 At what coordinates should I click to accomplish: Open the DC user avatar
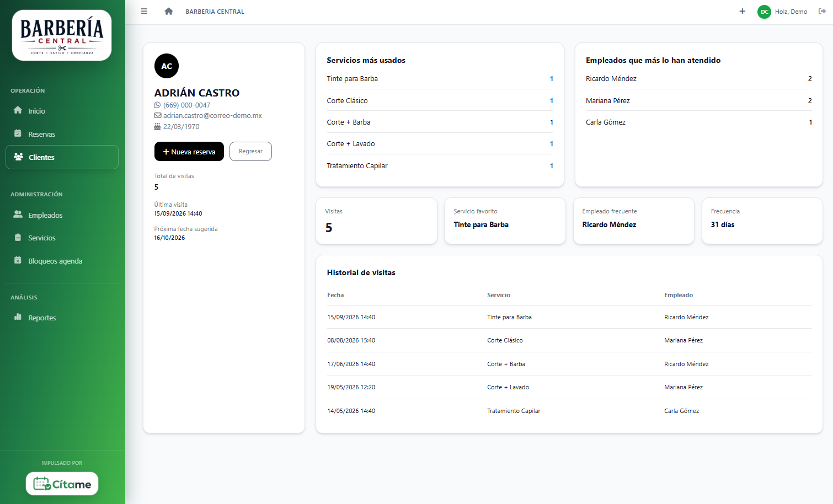[x=764, y=12]
